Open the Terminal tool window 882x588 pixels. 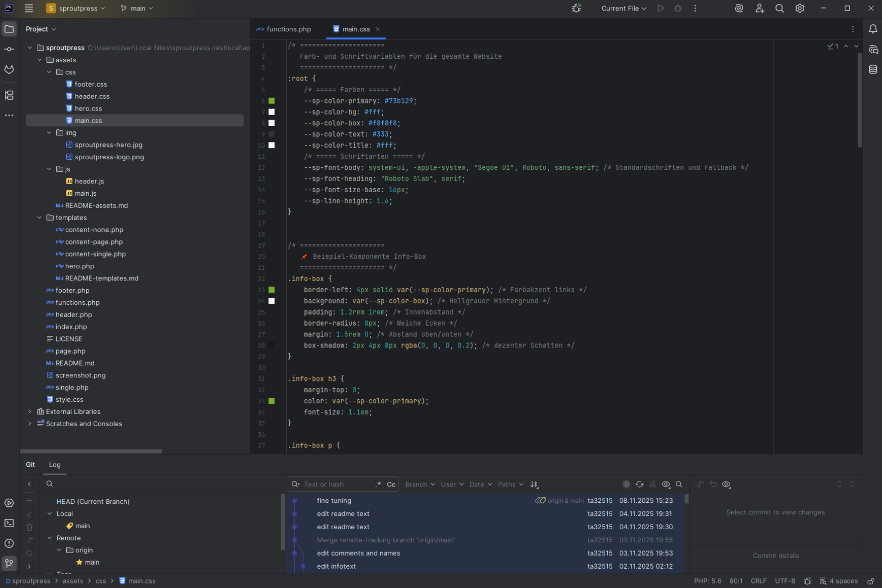(x=9, y=523)
